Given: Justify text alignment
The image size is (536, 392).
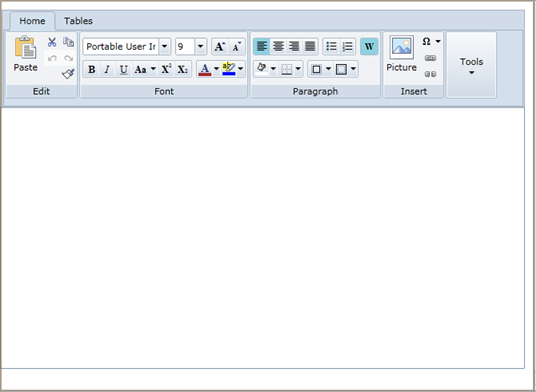Looking at the screenshot, I should (x=310, y=46).
